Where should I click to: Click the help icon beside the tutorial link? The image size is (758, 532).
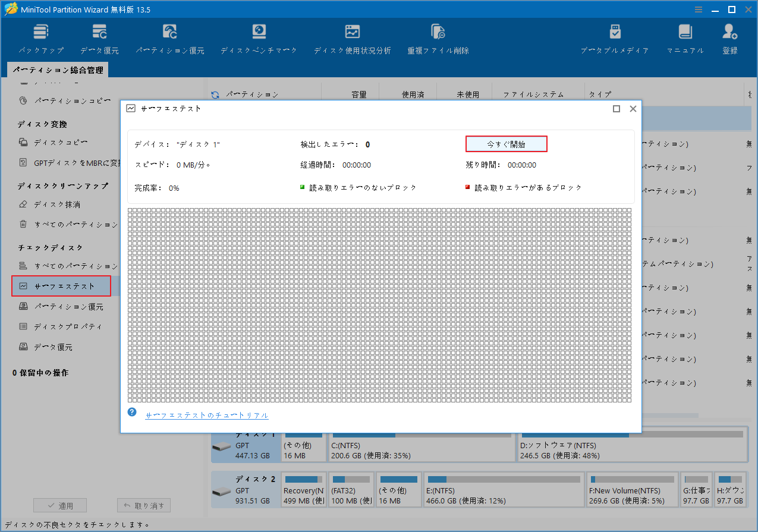[131, 411]
